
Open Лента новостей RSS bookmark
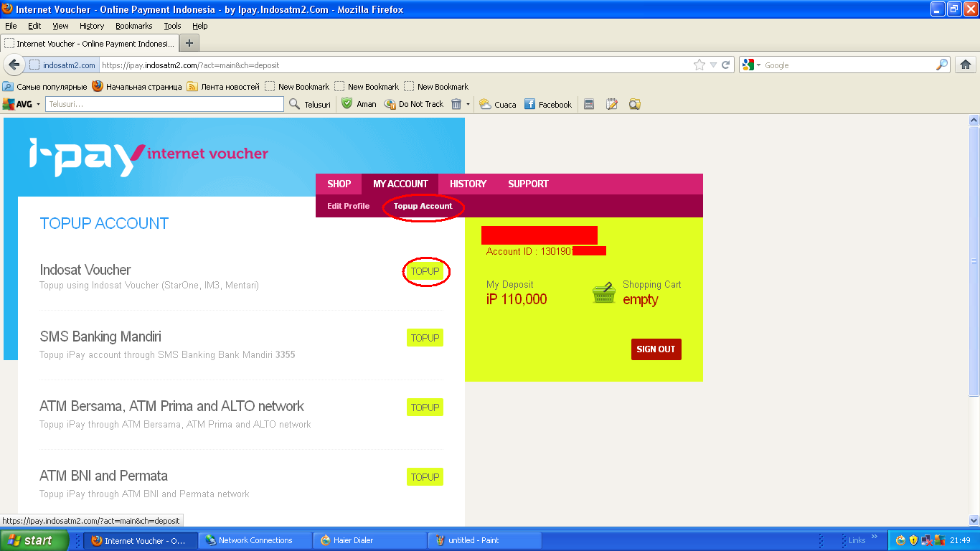point(223,86)
